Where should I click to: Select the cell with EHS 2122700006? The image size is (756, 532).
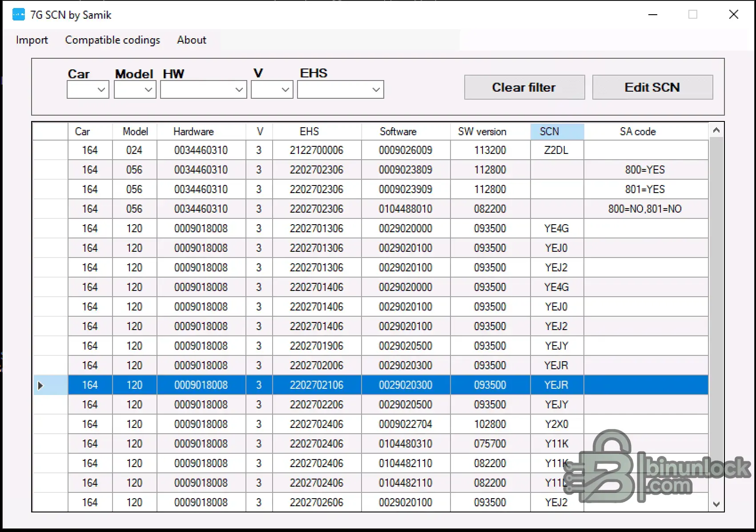pos(317,150)
